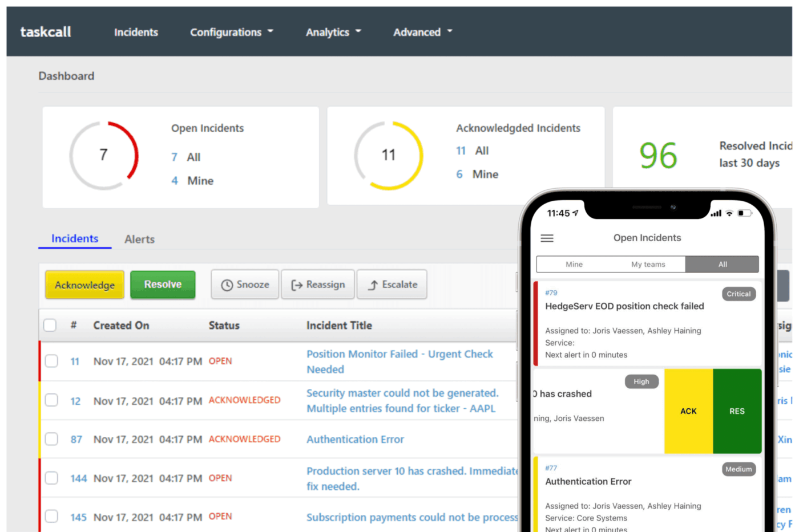799x532 pixels.
Task: Click the Escalate up-arrow icon
Action: pyautogui.click(x=373, y=285)
